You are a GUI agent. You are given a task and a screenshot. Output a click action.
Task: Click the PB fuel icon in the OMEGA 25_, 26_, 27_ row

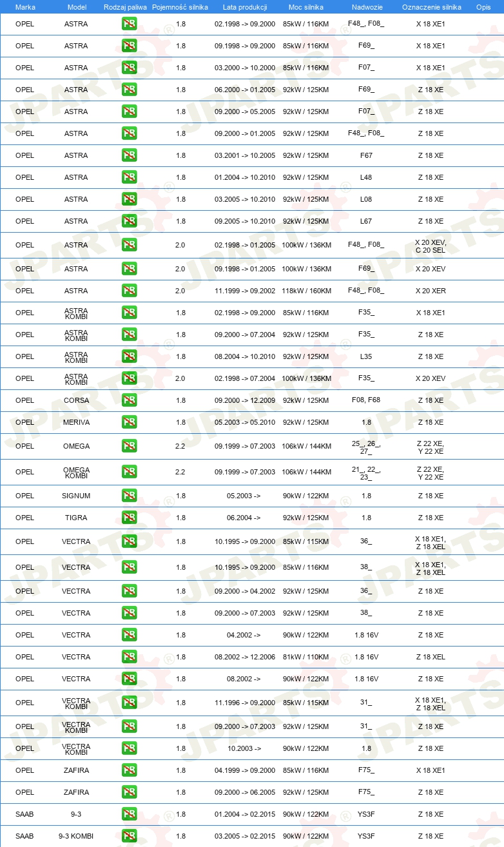click(x=129, y=446)
